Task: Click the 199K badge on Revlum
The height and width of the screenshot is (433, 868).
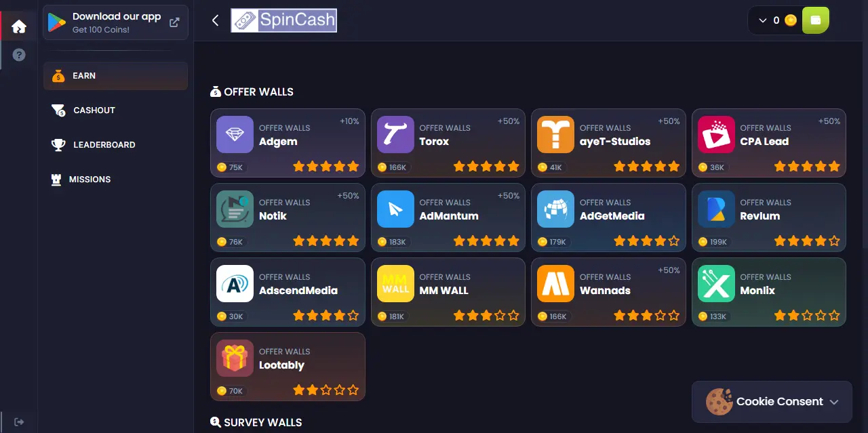Action: pos(713,242)
